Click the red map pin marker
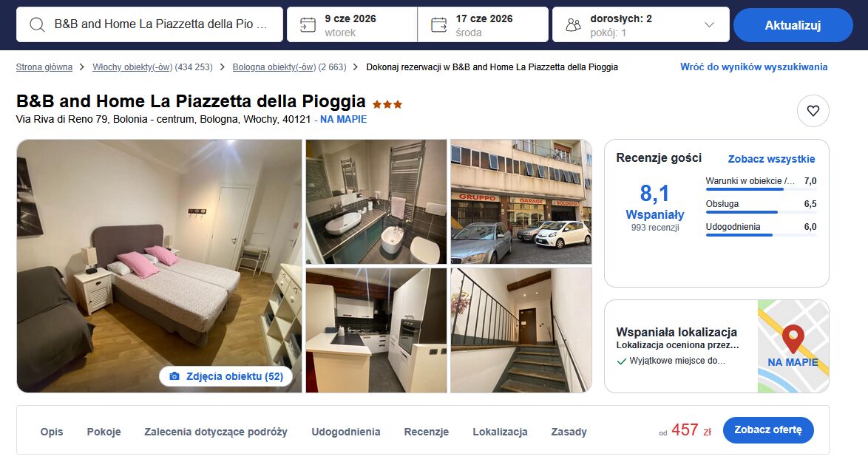This screenshot has height=462, width=868. (x=793, y=339)
